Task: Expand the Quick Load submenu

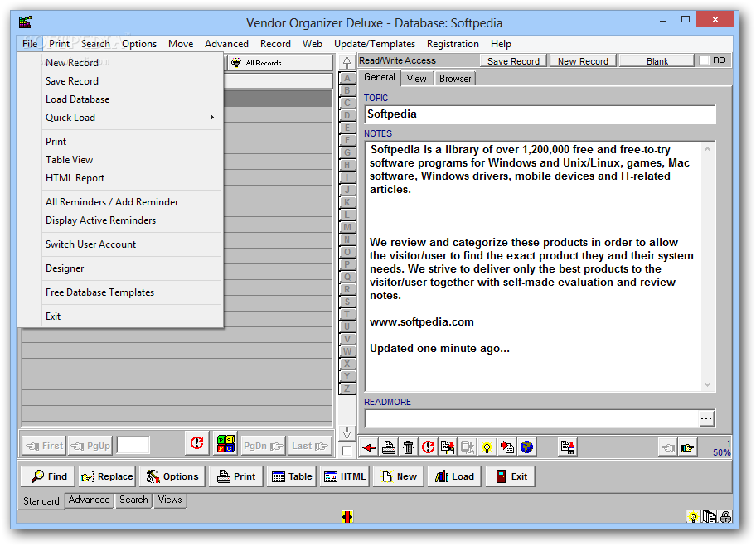Action: (133, 118)
